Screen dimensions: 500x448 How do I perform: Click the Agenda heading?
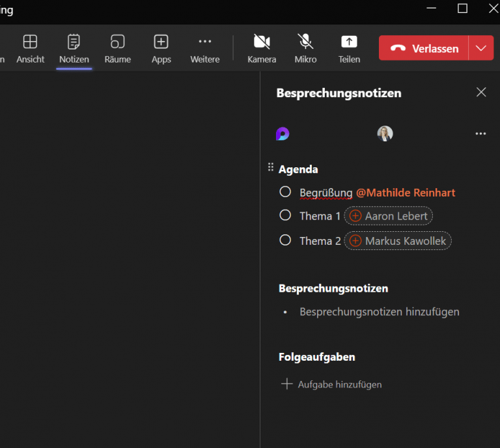pyautogui.click(x=298, y=169)
